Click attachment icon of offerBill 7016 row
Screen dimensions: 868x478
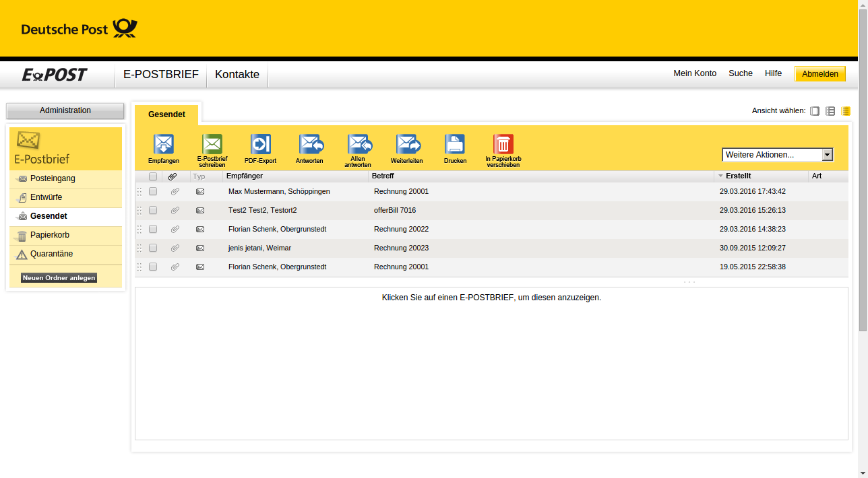point(175,210)
